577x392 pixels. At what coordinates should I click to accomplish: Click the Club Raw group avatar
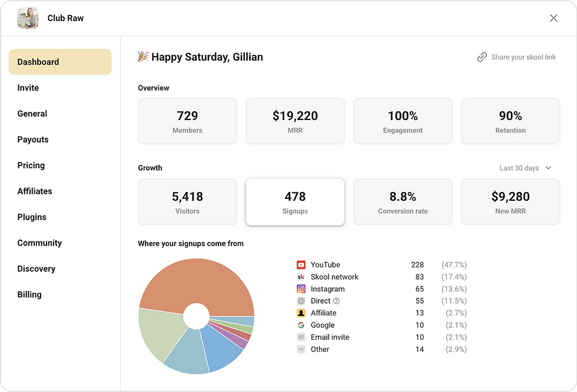point(28,18)
